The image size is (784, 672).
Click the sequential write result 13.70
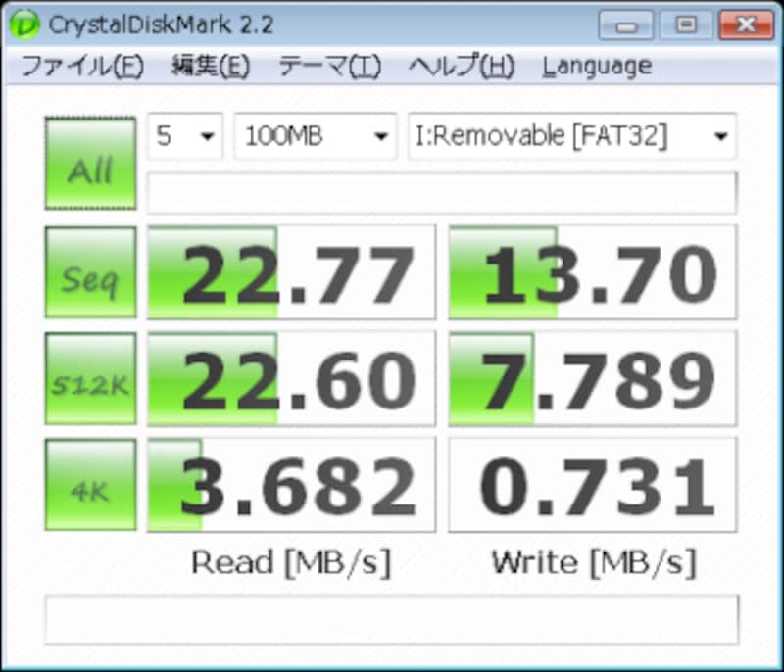(x=592, y=272)
